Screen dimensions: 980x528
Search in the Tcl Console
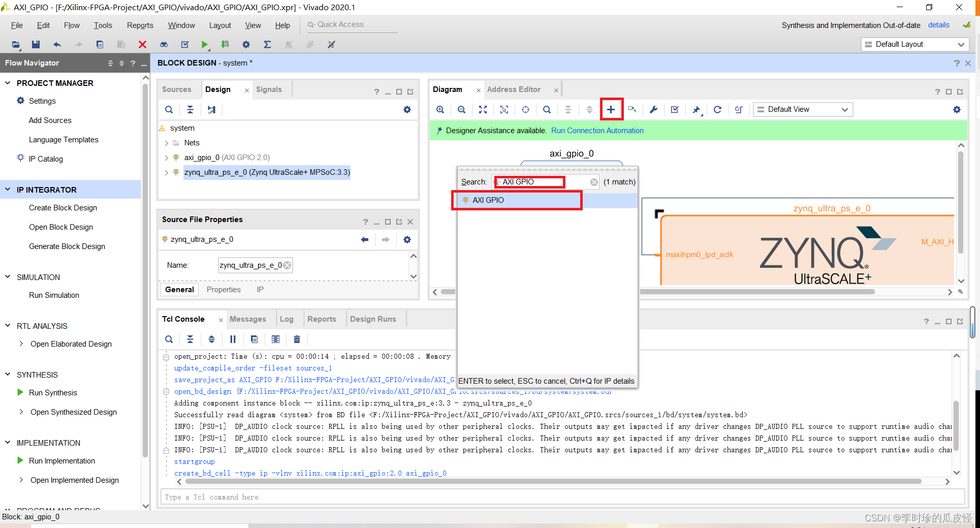(169, 339)
